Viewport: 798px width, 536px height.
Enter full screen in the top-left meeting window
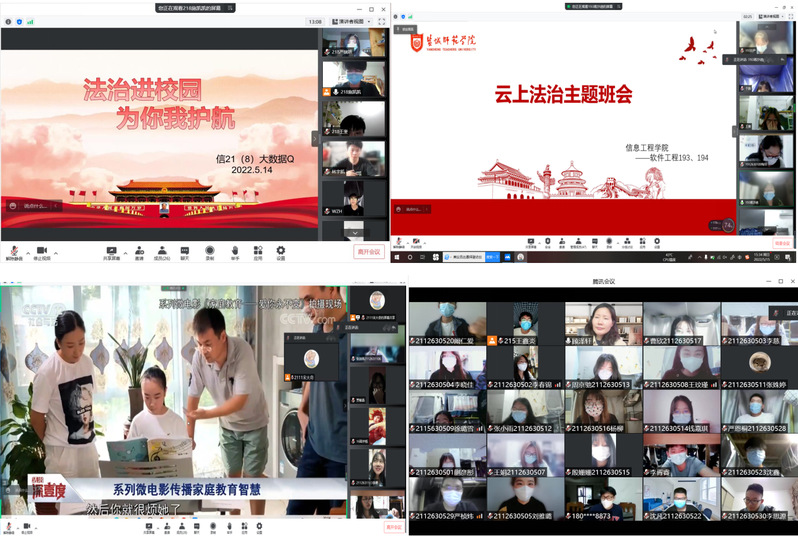(380, 21)
